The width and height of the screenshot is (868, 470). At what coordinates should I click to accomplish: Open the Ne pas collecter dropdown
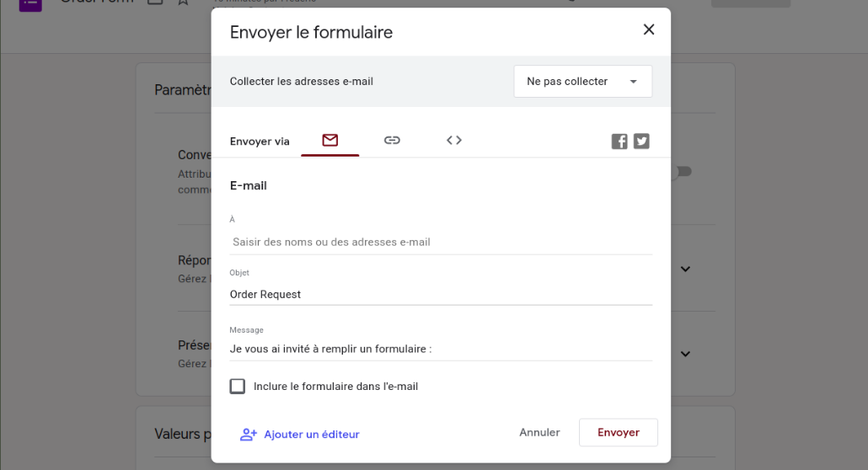pos(582,82)
